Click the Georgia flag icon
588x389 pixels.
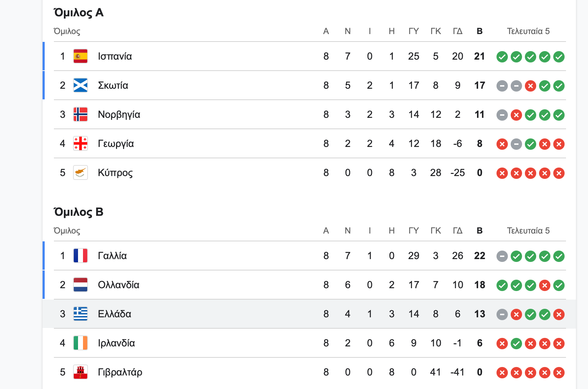(81, 143)
